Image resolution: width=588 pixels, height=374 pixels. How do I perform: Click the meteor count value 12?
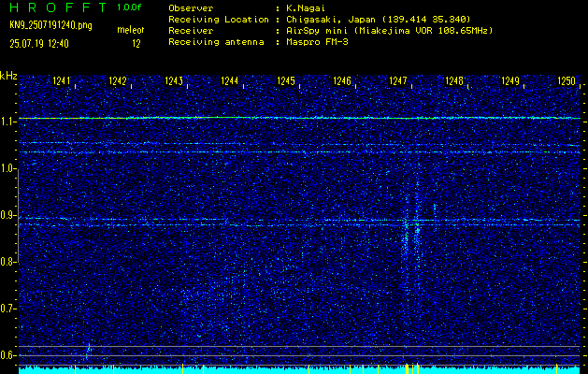click(x=136, y=44)
